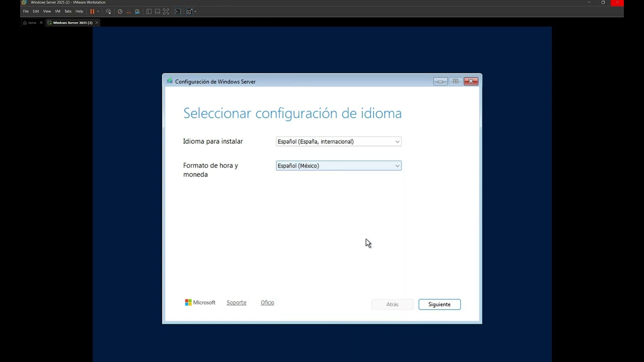Click the Seleccionar configuración de idioma heading
Viewport: 644px width, 362px height.
[x=292, y=114]
